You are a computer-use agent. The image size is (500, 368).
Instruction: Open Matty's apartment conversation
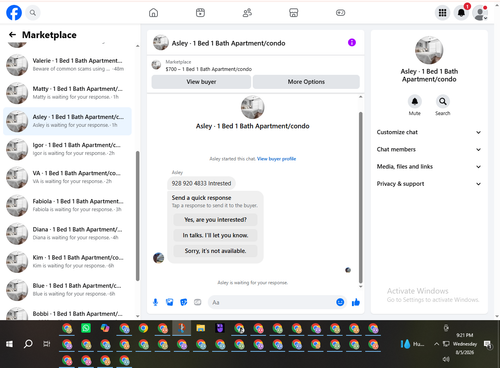point(67,93)
